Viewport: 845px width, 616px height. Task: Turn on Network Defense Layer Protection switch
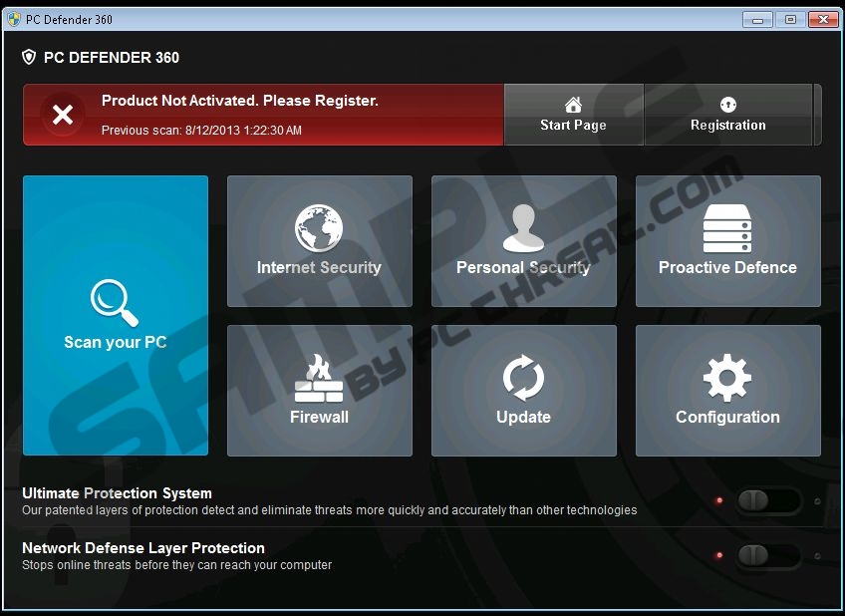pos(768,555)
